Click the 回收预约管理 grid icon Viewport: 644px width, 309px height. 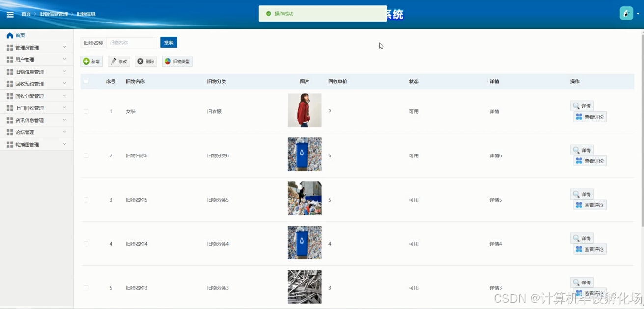(10, 84)
